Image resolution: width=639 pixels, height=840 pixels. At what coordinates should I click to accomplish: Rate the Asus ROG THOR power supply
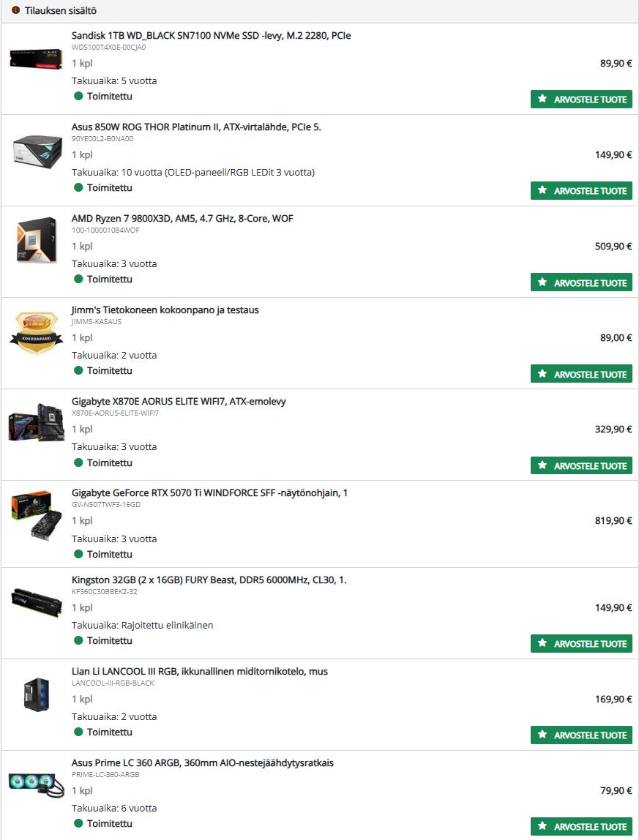[581, 191]
